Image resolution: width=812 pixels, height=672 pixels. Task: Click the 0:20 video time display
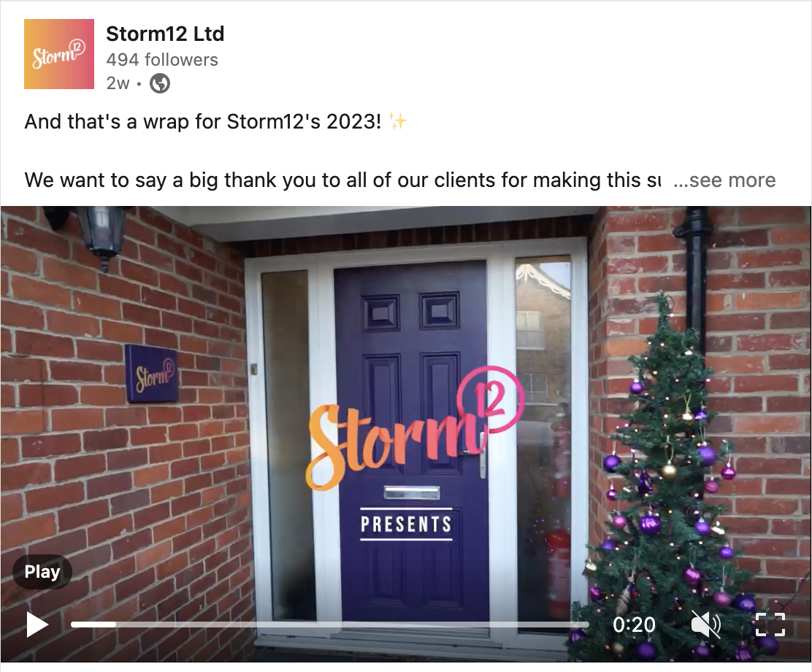pos(634,625)
